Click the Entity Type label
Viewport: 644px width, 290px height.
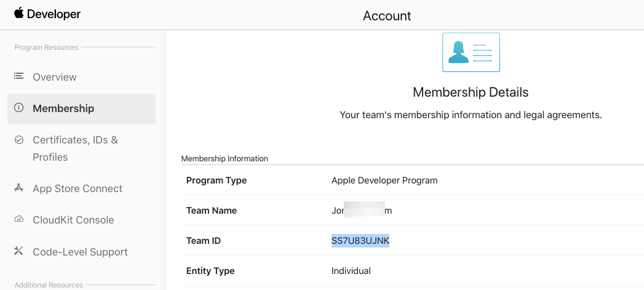pyautogui.click(x=210, y=271)
